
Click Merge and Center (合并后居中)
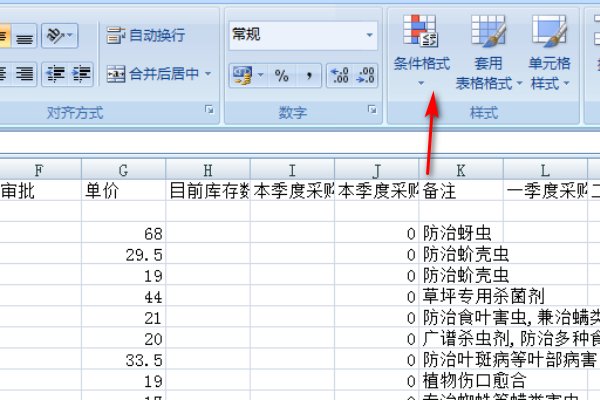coord(153,73)
